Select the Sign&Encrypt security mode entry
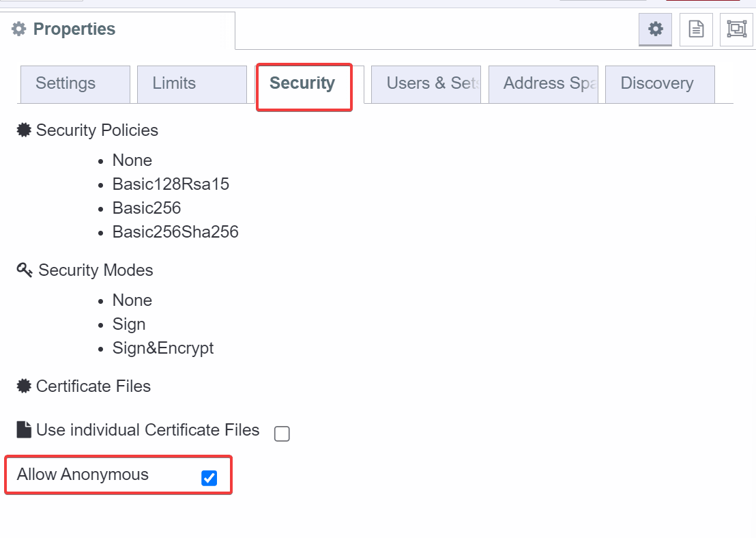This screenshot has height=538, width=756. tap(163, 348)
